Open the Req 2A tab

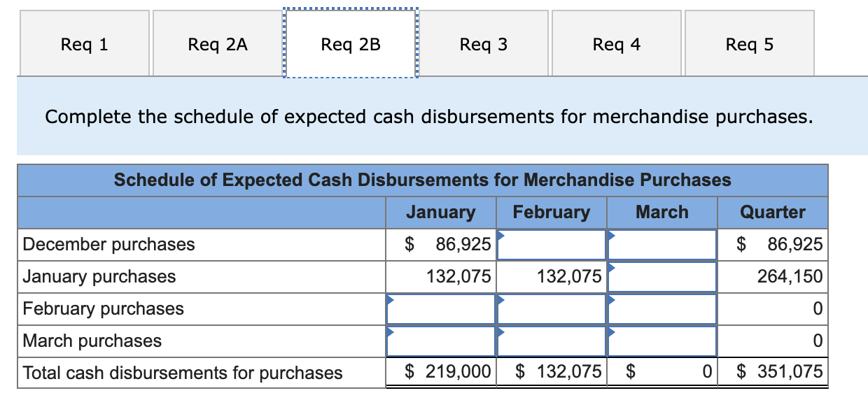click(x=218, y=43)
